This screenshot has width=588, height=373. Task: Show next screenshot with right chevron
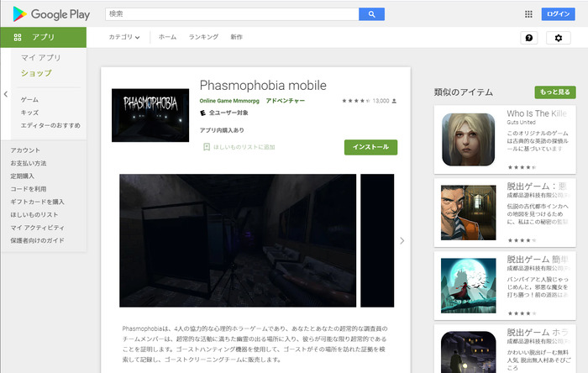point(402,240)
